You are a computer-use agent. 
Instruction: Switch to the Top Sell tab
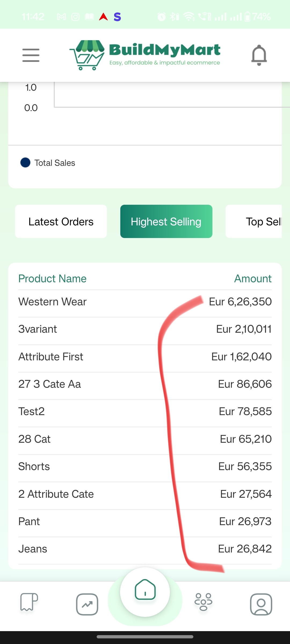254,221
